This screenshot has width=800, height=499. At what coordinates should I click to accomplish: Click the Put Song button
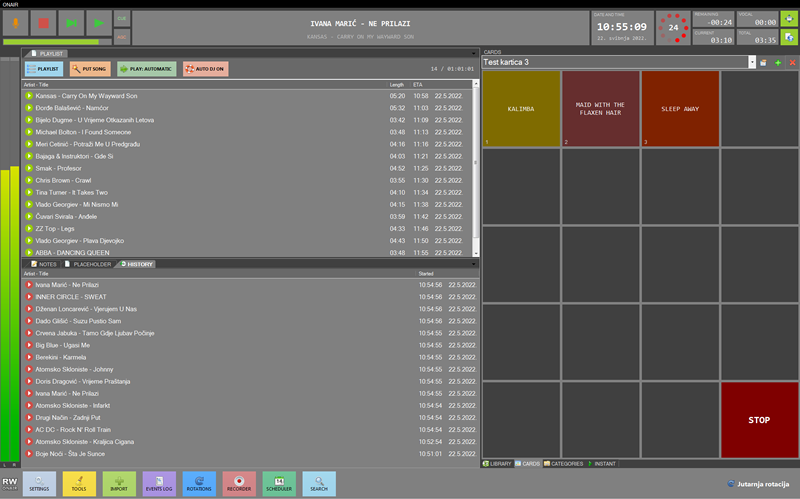pyautogui.click(x=90, y=69)
